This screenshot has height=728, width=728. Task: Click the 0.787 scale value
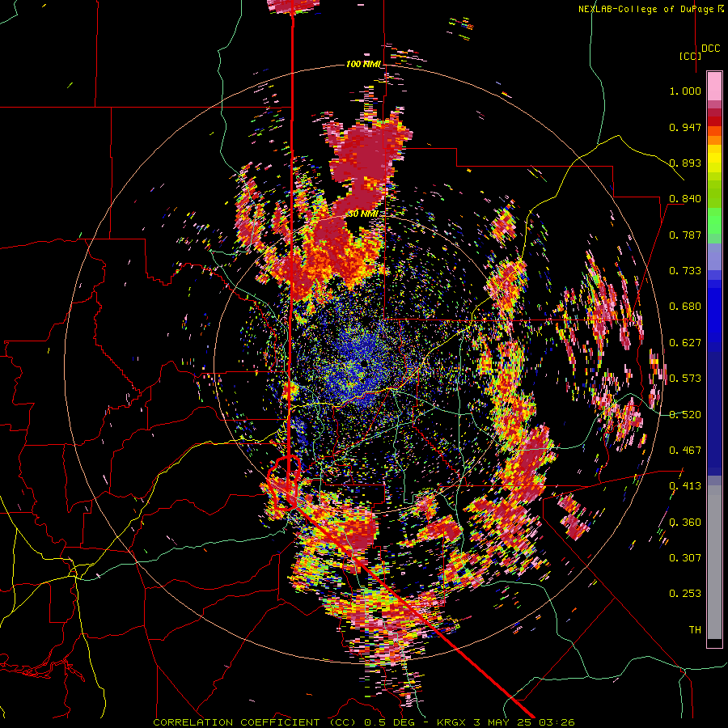[x=685, y=235]
